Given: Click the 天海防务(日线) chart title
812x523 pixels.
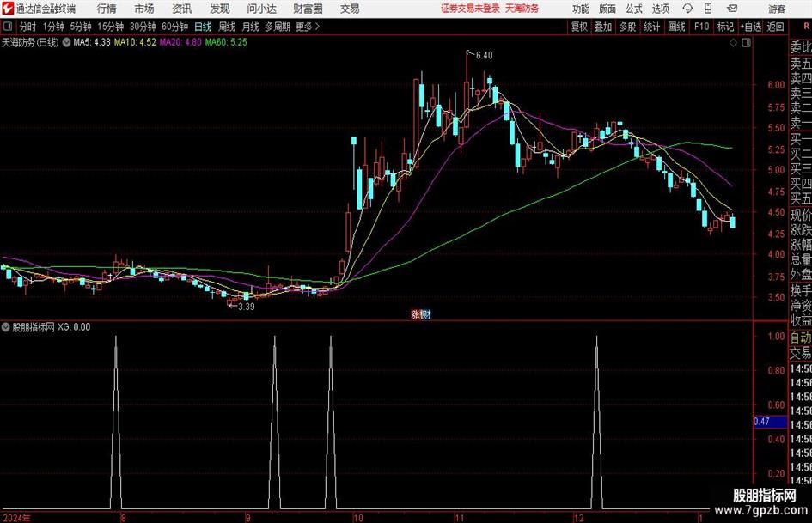Looking at the screenshot, I should tap(30, 42).
